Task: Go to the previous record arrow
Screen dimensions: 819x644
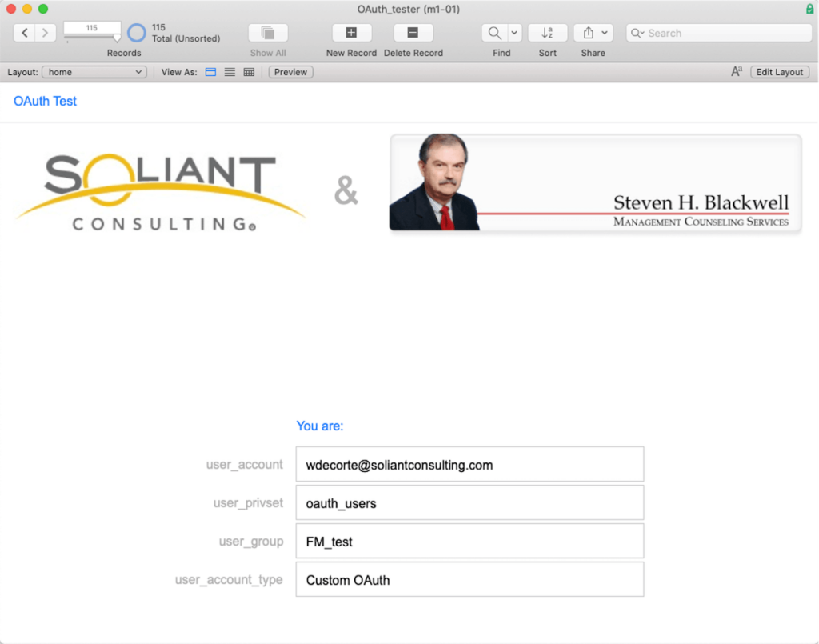Action: tap(25, 33)
